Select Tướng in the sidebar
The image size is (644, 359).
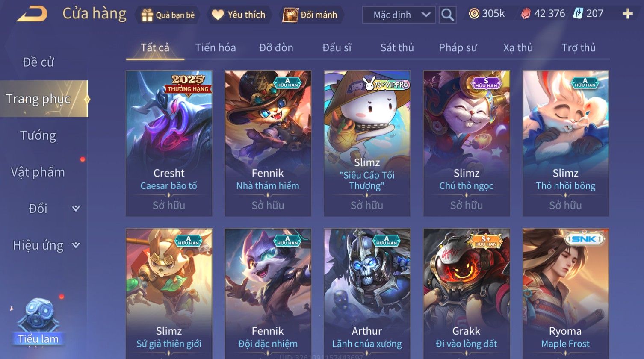(x=38, y=135)
